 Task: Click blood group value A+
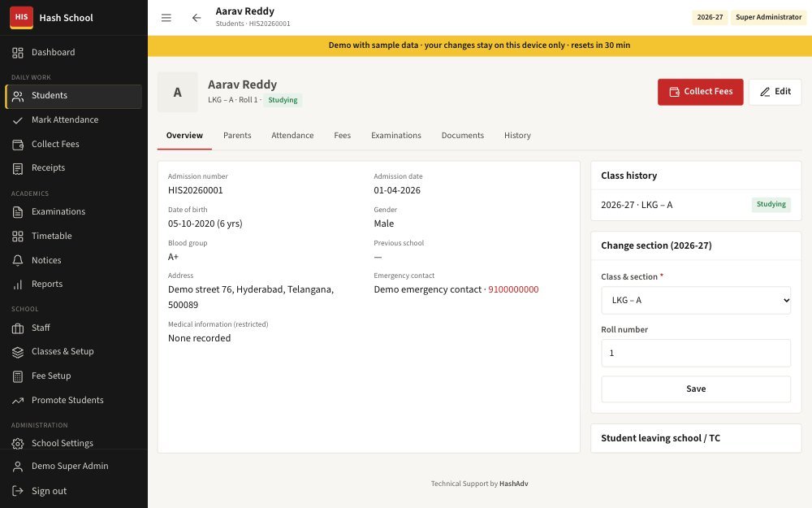tap(173, 257)
